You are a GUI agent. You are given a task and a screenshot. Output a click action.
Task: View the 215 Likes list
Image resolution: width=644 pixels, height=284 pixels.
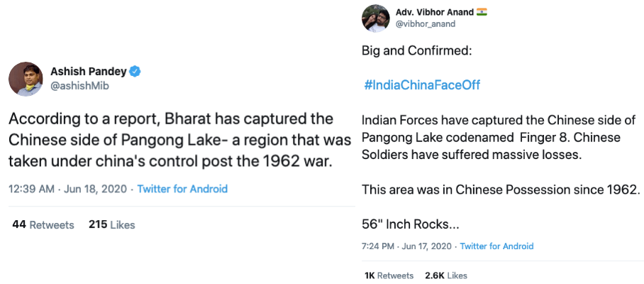click(x=112, y=225)
